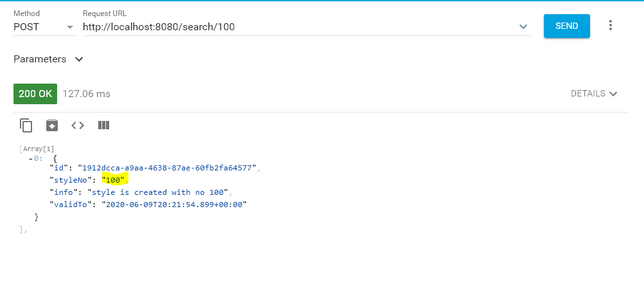Open the POST method dropdown
This screenshot has height=283, width=644.
(x=44, y=27)
